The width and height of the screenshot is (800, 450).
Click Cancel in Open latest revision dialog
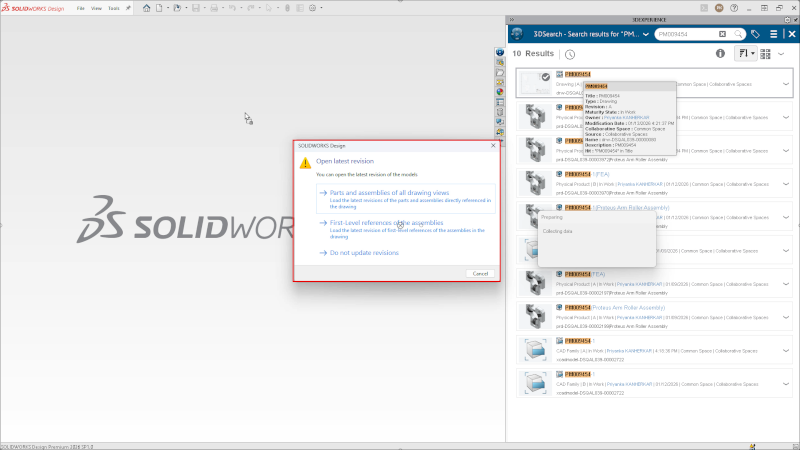pos(480,273)
